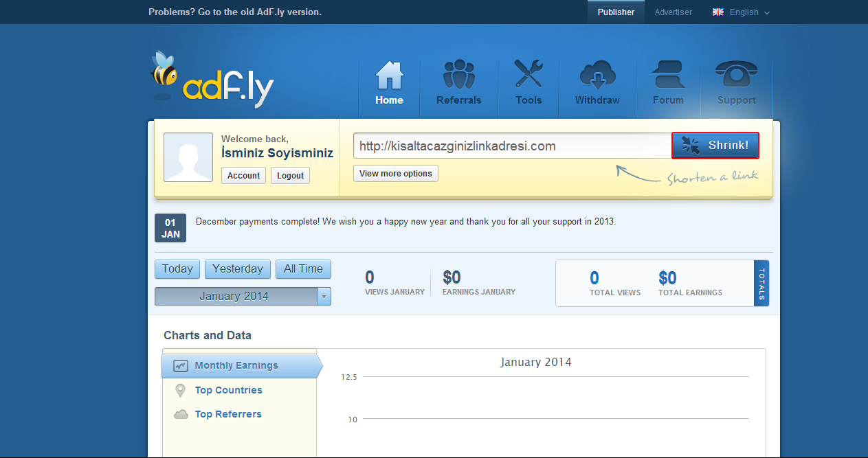Click the TOTAL VIEWS value

pyautogui.click(x=594, y=278)
